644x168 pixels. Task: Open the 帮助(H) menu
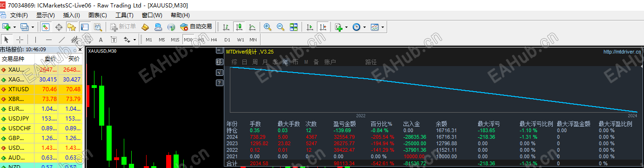(x=181, y=15)
